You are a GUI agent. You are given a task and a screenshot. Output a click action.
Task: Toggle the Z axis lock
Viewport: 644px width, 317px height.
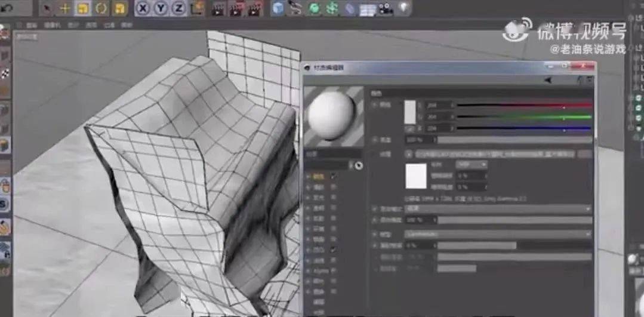coord(178,8)
